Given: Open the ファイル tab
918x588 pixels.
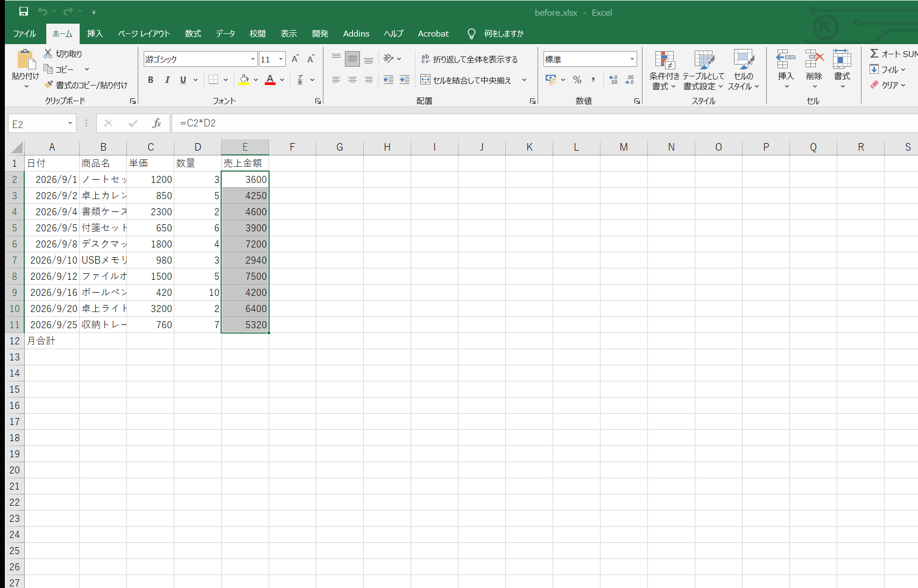Looking at the screenshot, I should (x=24, y=33).
